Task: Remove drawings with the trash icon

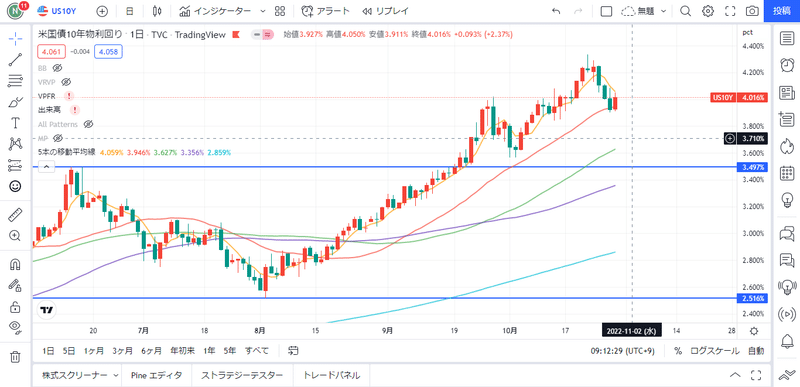Action: pyautogui.click(x=15, y=356)
